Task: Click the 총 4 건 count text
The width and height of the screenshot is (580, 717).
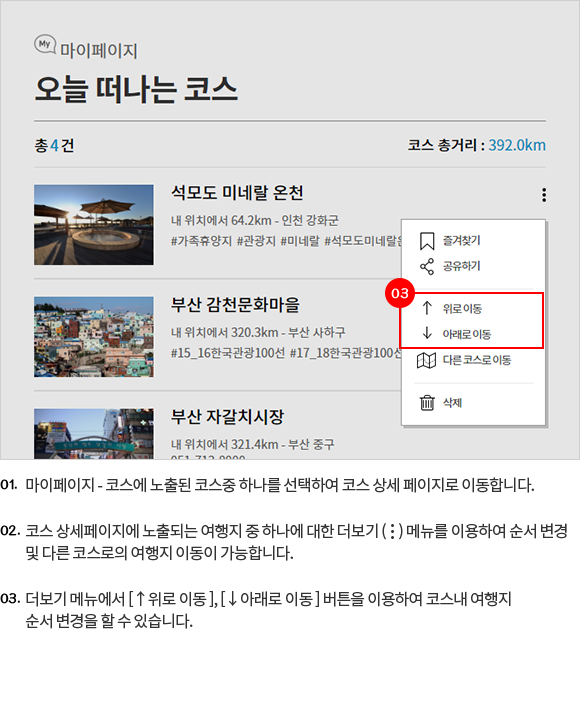Action: coord(54,145)
